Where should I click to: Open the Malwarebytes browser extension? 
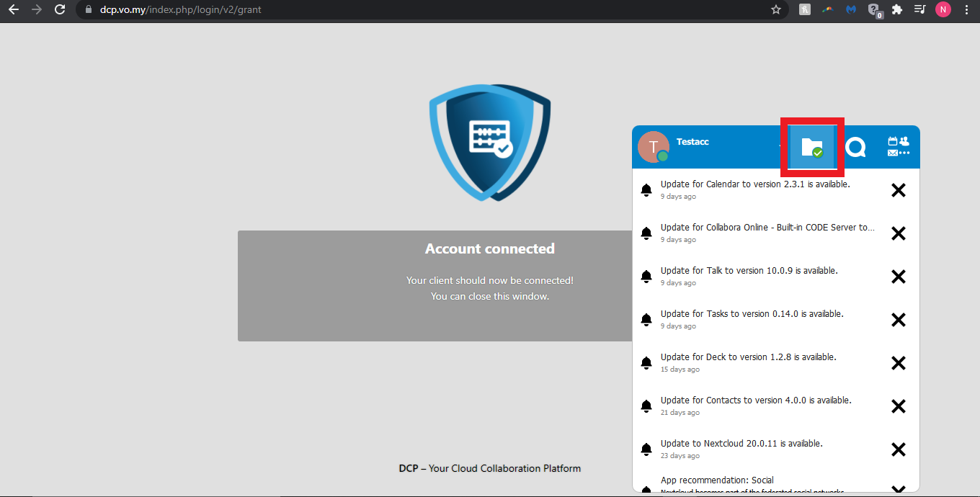pos(851,10)
